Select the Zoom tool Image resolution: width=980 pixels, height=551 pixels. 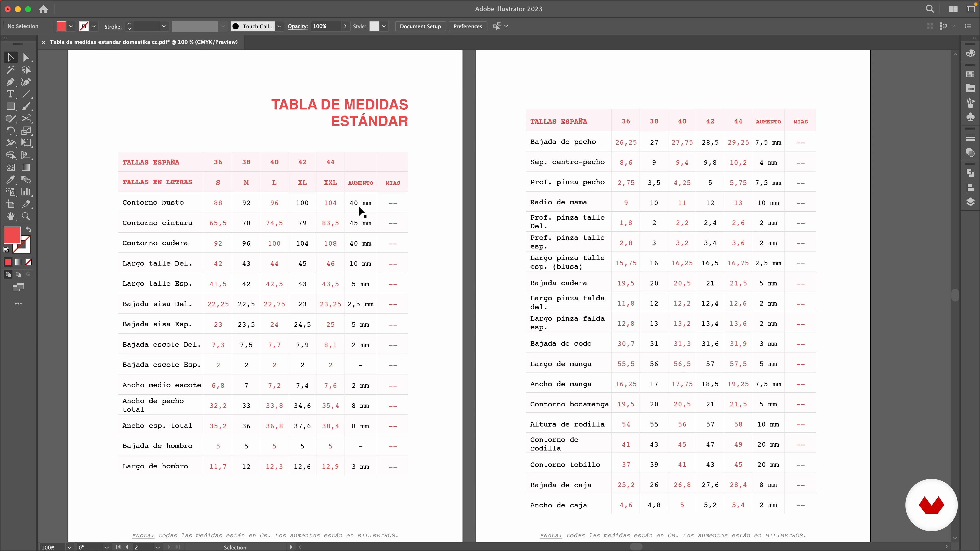pyautogui.click(x=26, y=216)
